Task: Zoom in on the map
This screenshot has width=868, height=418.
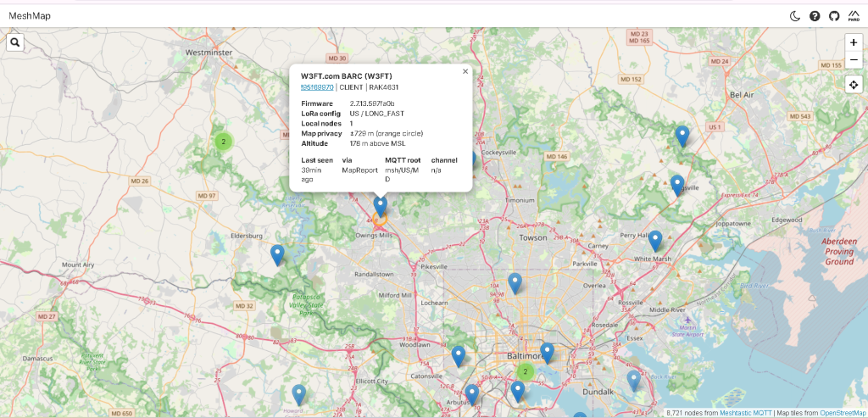Action: point(853,42)
